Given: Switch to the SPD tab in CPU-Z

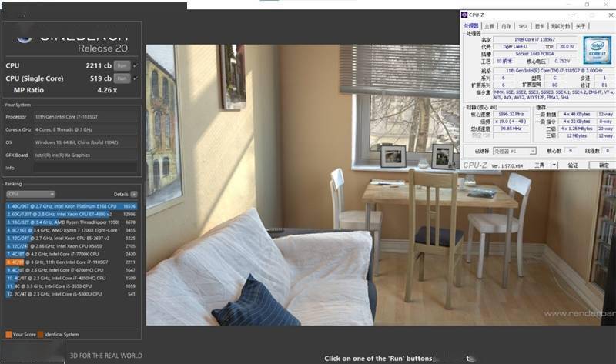Looking at the screenshot, I should tap(523, 26).
